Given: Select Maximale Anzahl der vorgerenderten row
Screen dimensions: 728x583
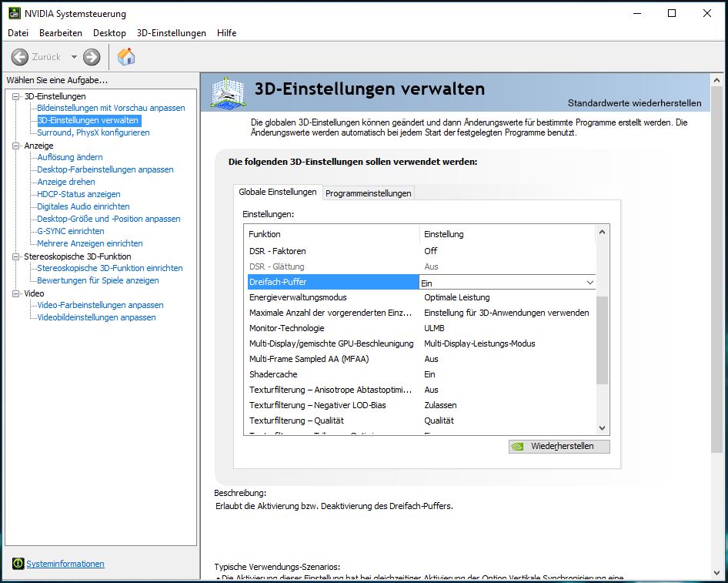Looking at the screenshot, I should pos(422,313).
